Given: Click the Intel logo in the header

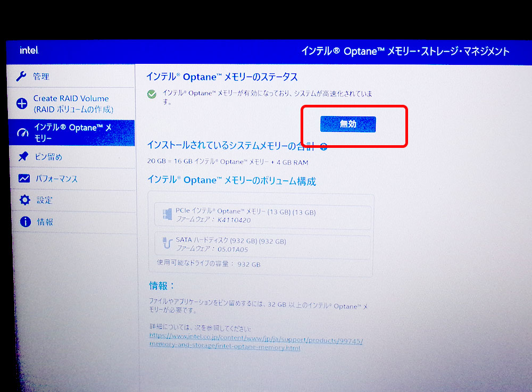Looking at the screenshot, I should [29, 51].
